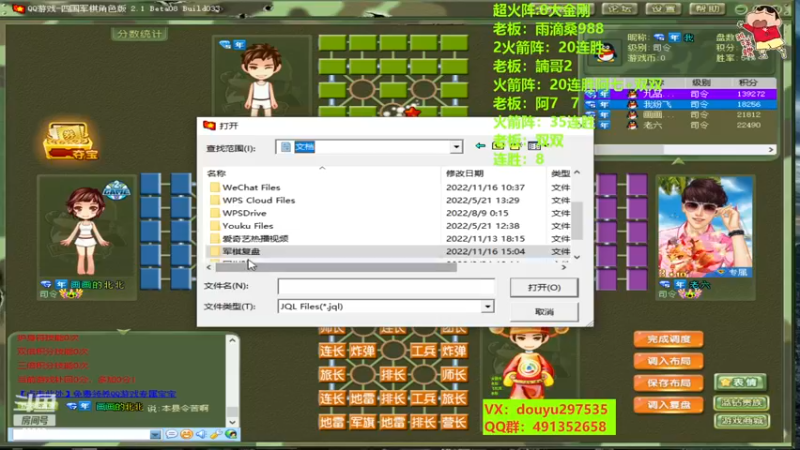The height and width of the screenshot is (450, 800).
Task: Expand the 文件类型 JQL Files dropdown
Action: (488, 306)
